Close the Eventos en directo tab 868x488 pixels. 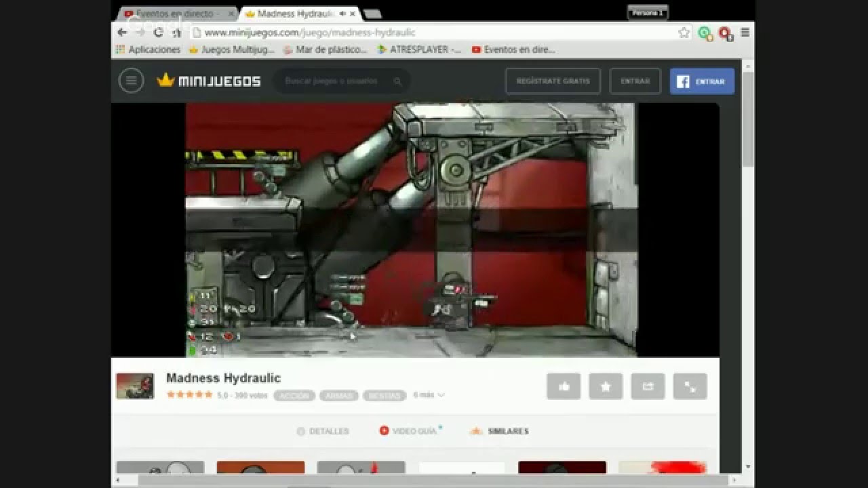coord(231,14)
